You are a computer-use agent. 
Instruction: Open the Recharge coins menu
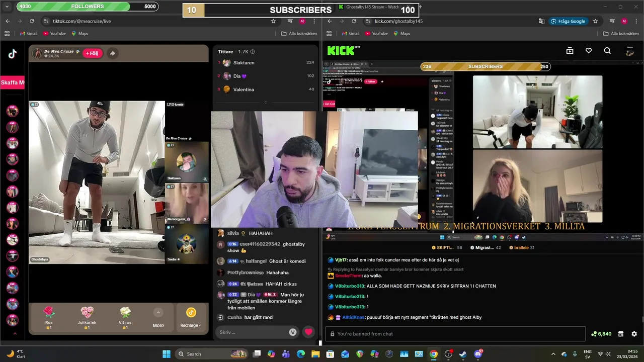[191, 318]
